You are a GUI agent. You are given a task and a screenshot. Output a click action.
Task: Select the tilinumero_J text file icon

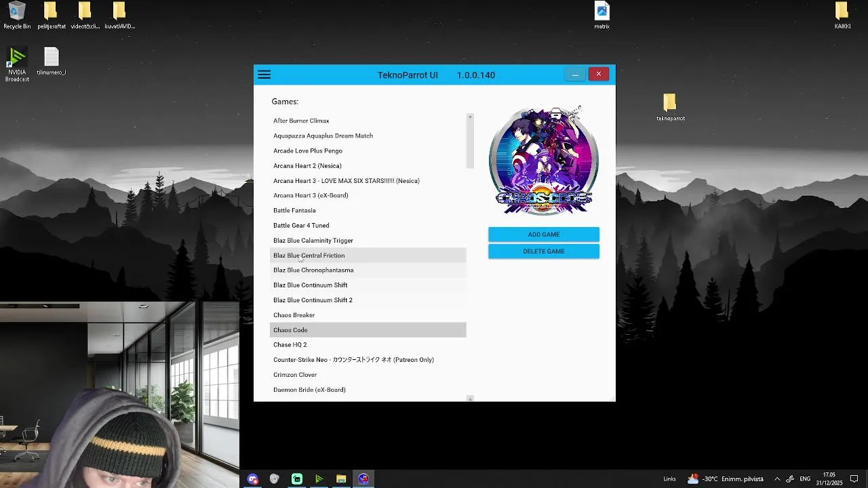[51, 61]
